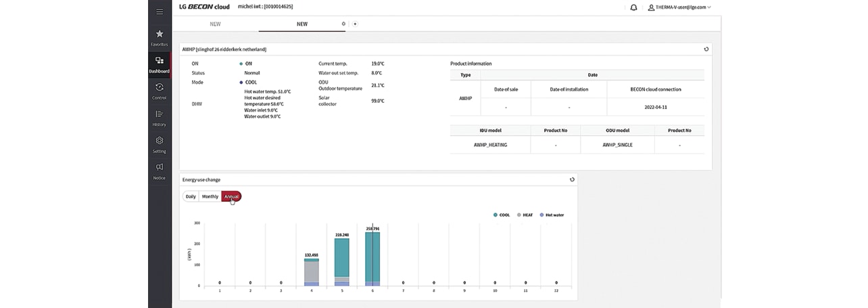The height and width of the screenshot is (308, 868).
Task: Refresh the AWHP device panel
Action: (706, 49)
